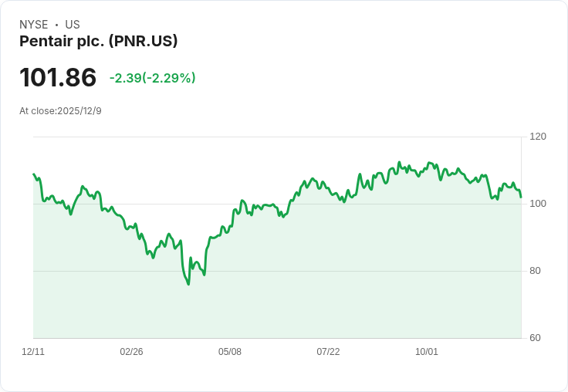Click the Pentair plc. (PNR.US) title
The height and width of the screenshot is (392, 568).
(99, 42)
